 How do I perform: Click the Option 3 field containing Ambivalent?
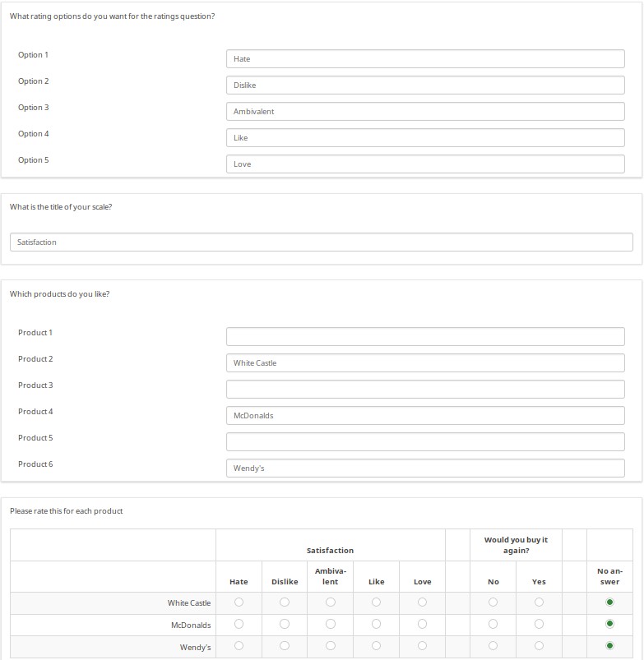tap(425, 112)
